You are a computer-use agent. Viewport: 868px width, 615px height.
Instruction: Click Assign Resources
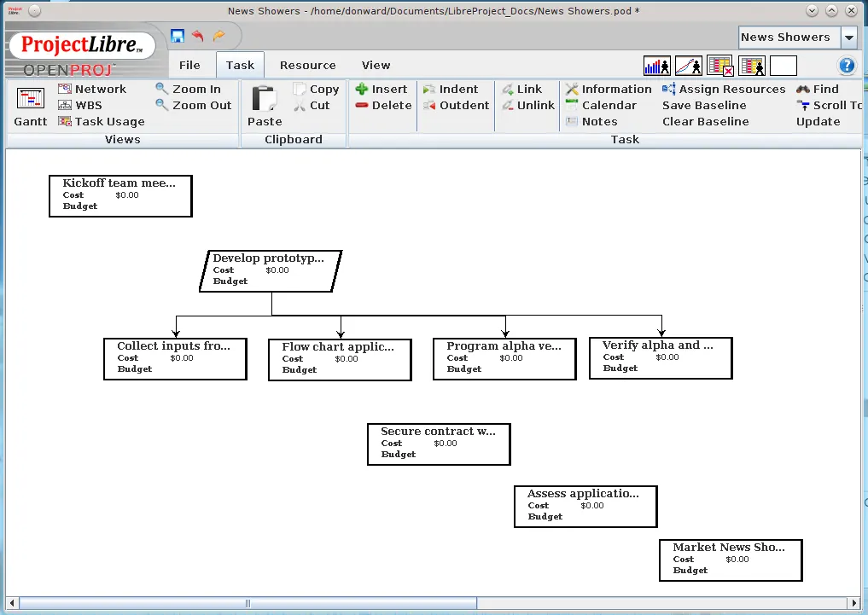(x=724, y=89)
